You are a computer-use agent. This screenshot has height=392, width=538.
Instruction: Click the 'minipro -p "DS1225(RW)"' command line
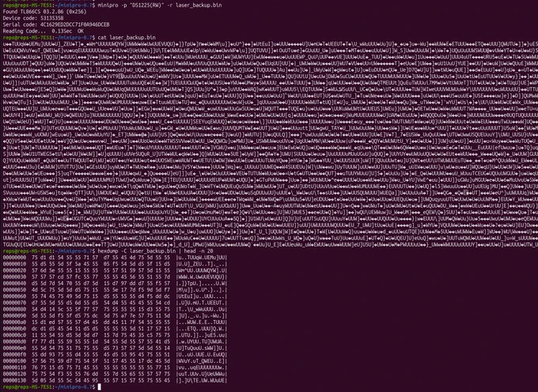112,6
